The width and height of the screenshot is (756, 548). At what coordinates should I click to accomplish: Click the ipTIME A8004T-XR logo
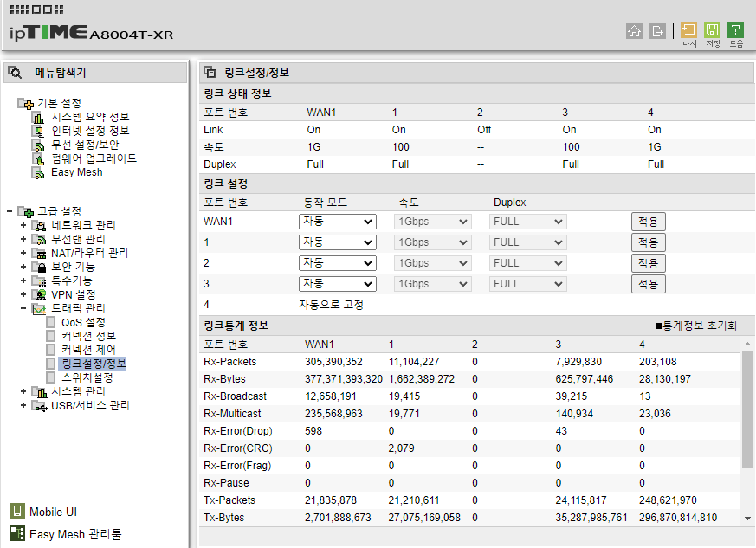[91, 33]
